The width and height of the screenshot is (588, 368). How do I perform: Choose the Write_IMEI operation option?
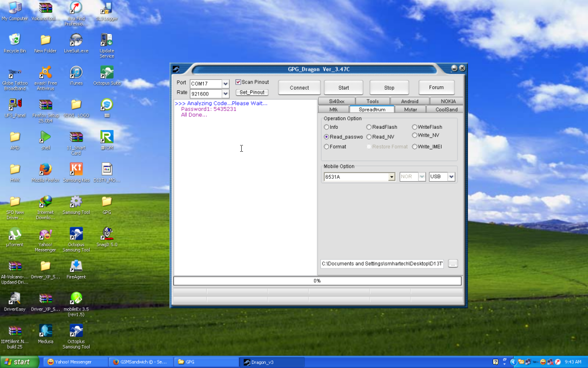pyautogui.click(x=415, y=147)
